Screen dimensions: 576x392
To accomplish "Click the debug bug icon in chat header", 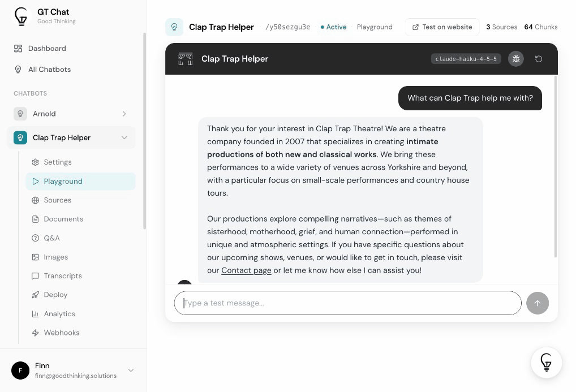I will pyautogui.click(x=515, y=59).
